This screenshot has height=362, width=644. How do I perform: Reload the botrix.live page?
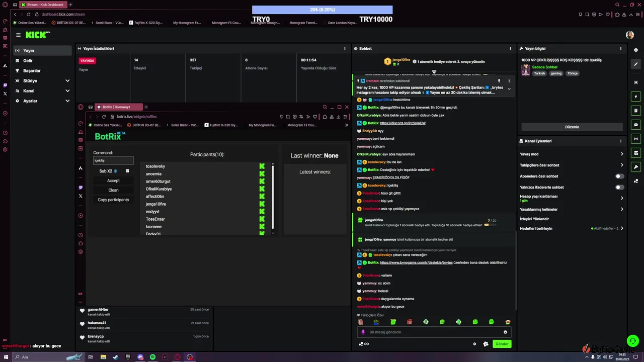coord(104,117)
